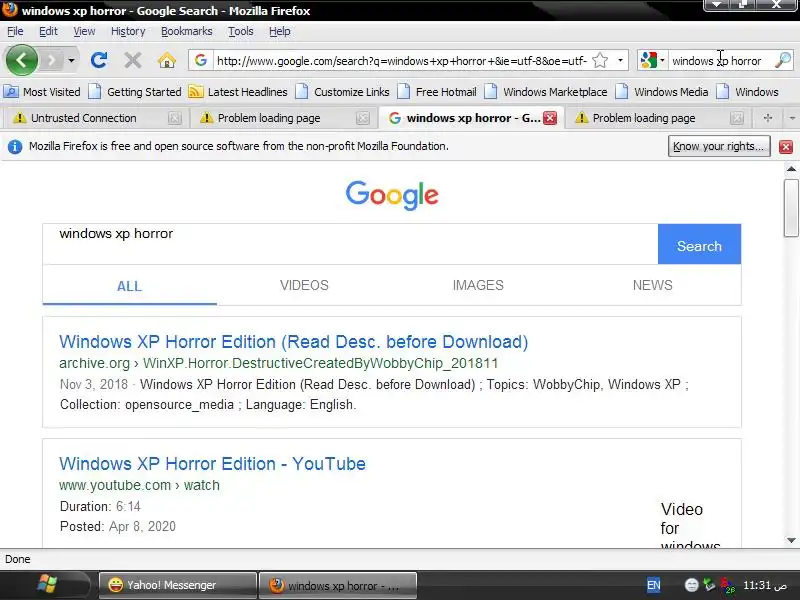The image size is (800, 600).
Task: Select the ALL results tab
Action: [130, 286]
